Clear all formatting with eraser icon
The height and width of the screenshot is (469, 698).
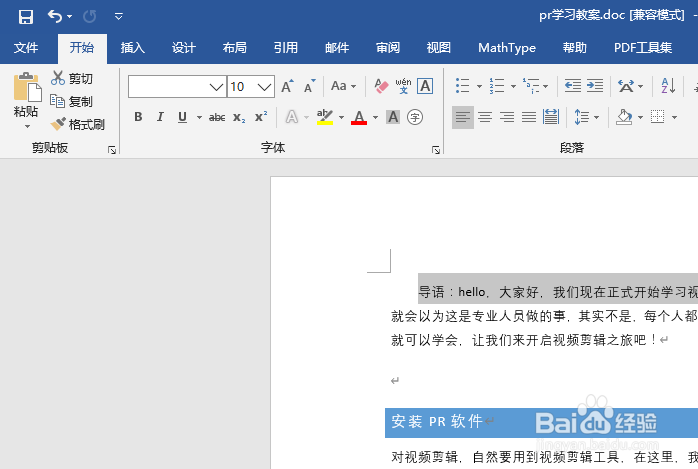[381, 86]
